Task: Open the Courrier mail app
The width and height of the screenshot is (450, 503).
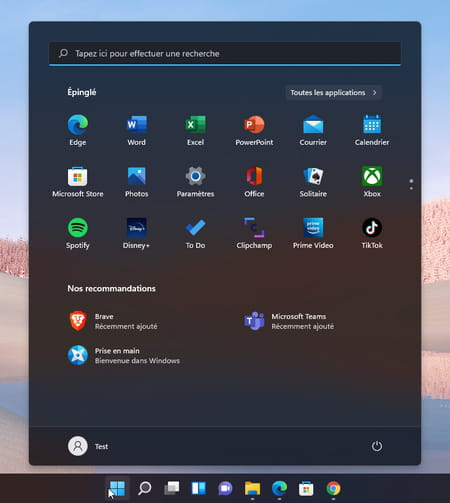Action: click(x=313, y=130)
